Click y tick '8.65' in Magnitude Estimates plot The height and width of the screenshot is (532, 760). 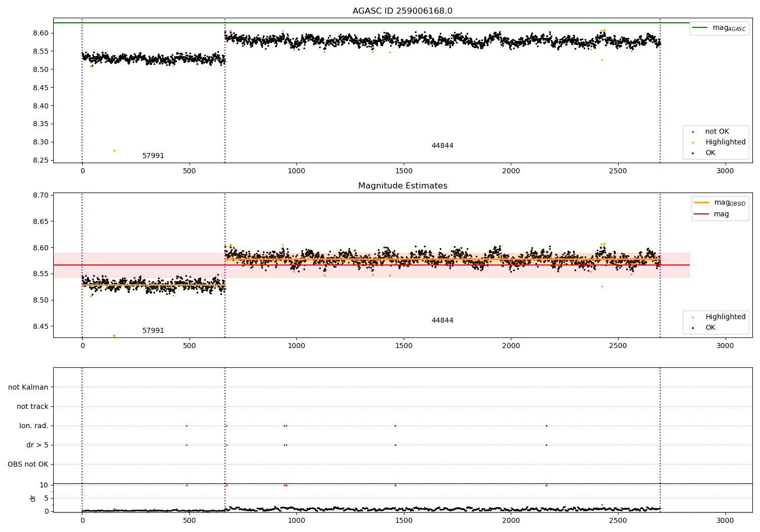[x=40, y=222]
